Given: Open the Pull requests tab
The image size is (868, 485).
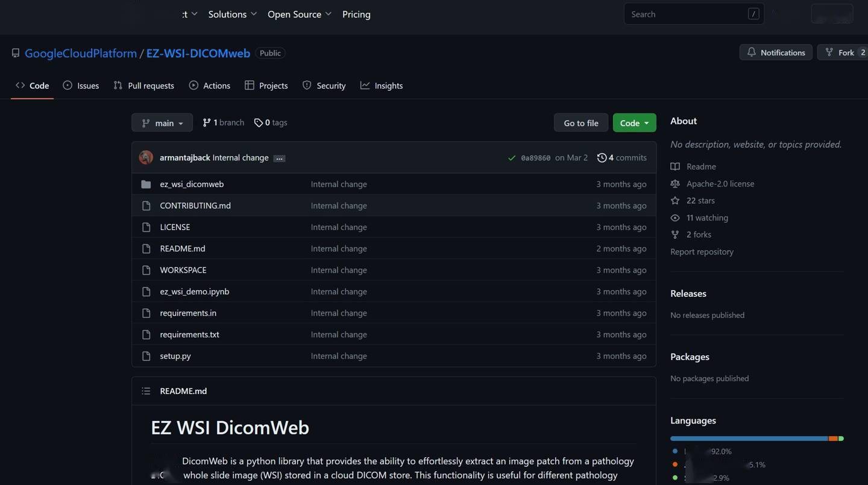Looking at the screenshot, I should tap(144, 86).
